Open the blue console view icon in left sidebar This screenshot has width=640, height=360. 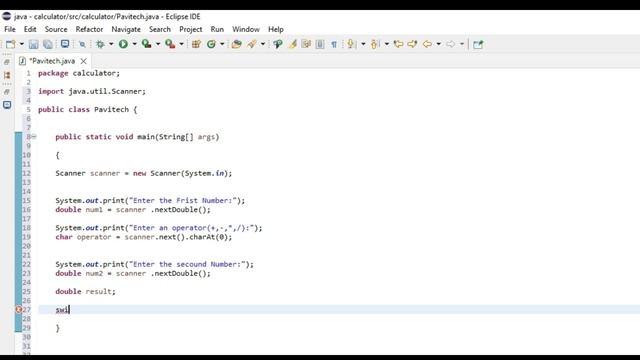[x=7, y=105]
